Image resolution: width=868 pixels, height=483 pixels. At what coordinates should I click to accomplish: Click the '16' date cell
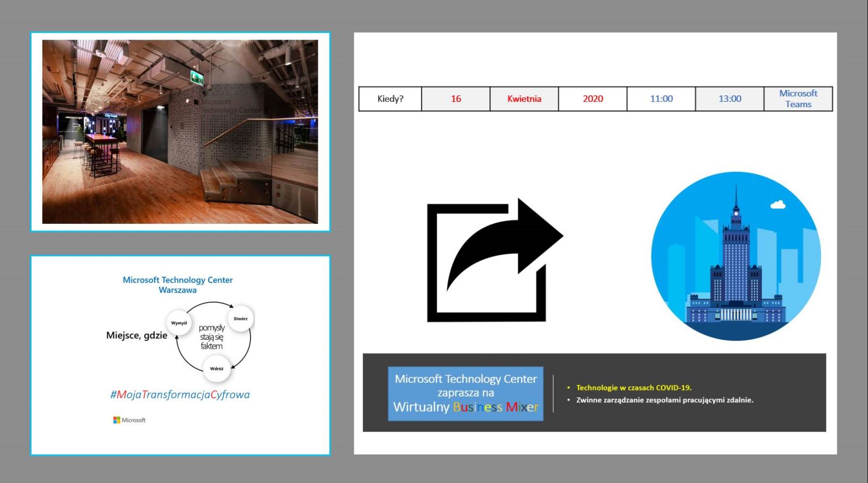coord(456,99)
